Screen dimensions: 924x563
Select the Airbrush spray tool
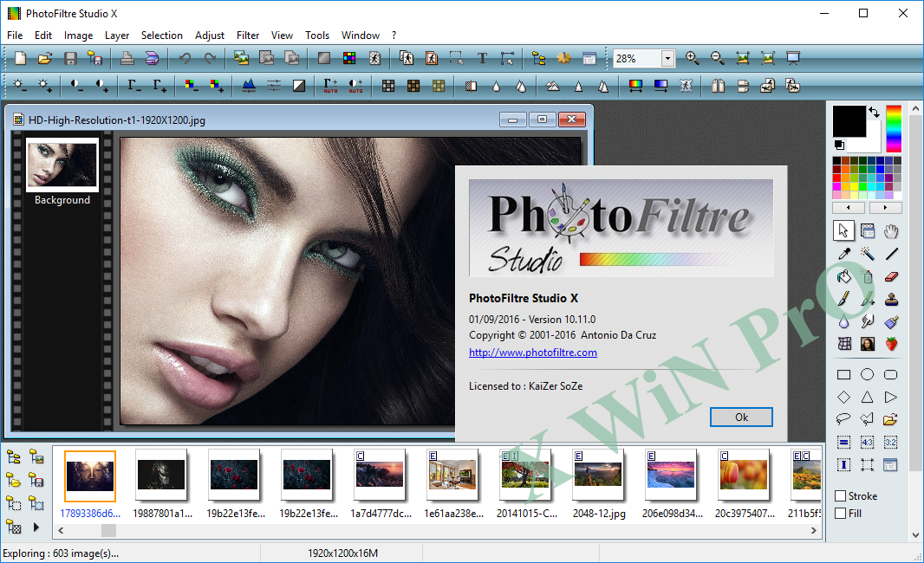tap(867, 276)
